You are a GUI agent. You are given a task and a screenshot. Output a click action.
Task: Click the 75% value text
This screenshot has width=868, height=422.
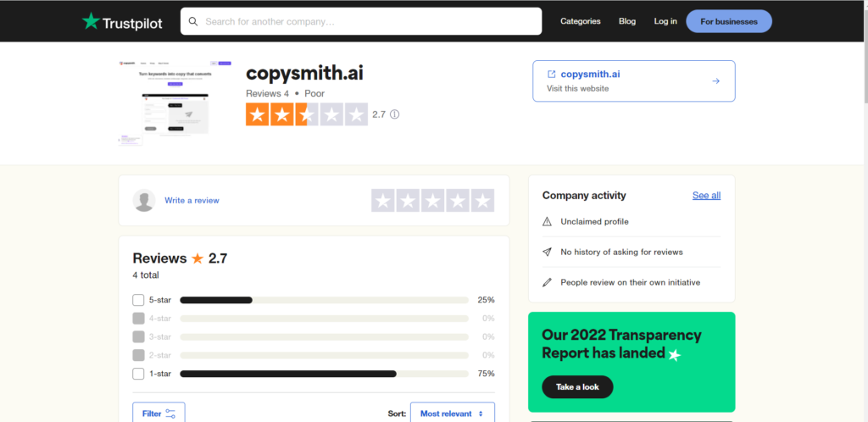point(486,374)
